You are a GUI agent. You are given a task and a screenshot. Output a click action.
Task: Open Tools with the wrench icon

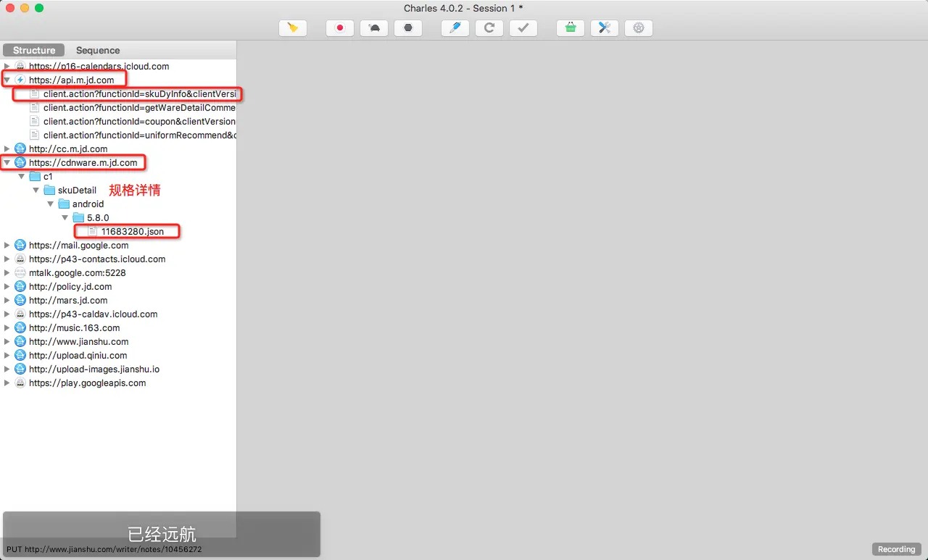pos(605,28)
